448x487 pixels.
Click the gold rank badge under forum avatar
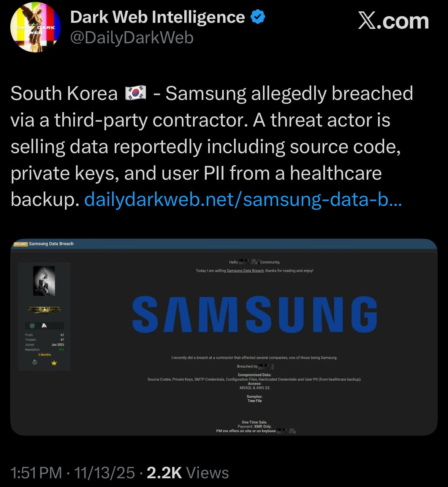pyautogui.click(x=44, y=310)
